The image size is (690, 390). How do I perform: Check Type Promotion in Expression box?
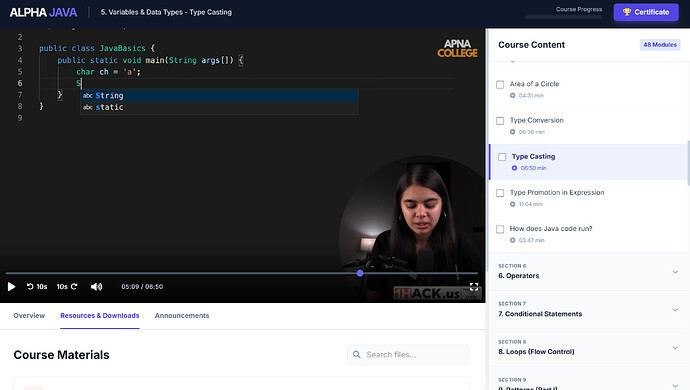pyautogui.click(x=500, y=193)
